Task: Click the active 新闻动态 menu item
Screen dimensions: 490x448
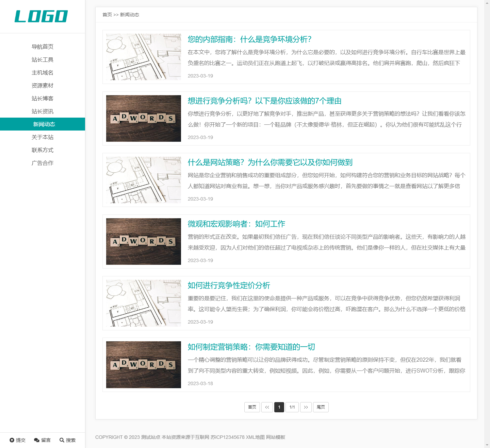Action: (43, 124)
